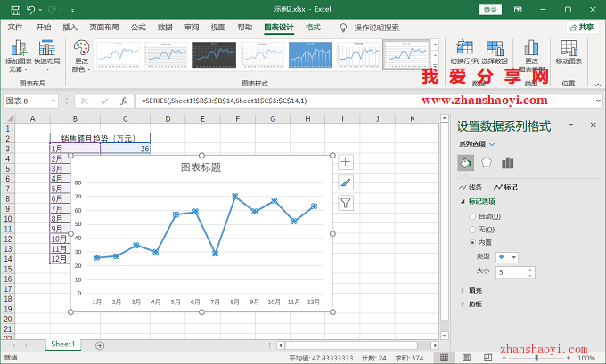Click the Save icon in title bar
This screenshot has height=364, width=606.
pos(15,10)
